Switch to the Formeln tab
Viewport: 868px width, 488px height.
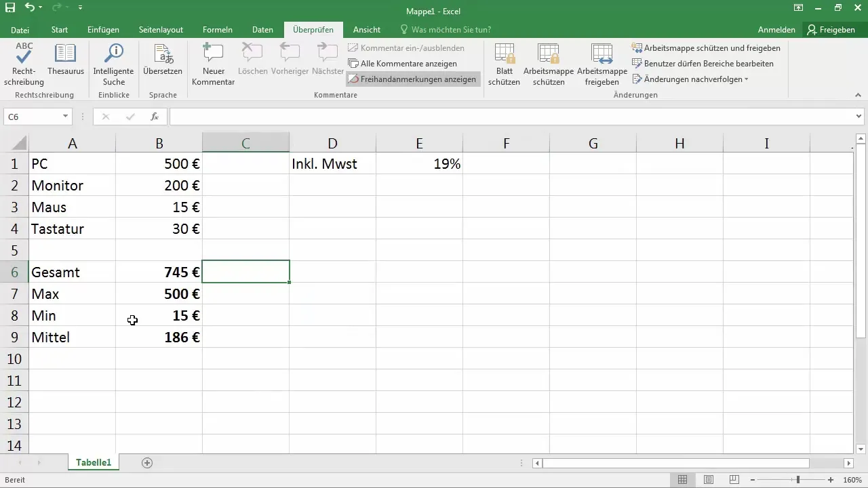tap(218, 30)
